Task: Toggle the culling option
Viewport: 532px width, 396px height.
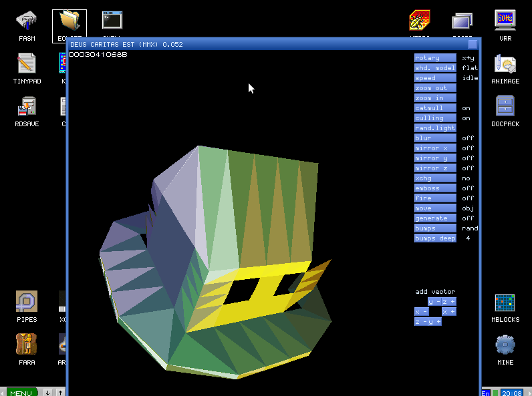Action: (435, 118)
